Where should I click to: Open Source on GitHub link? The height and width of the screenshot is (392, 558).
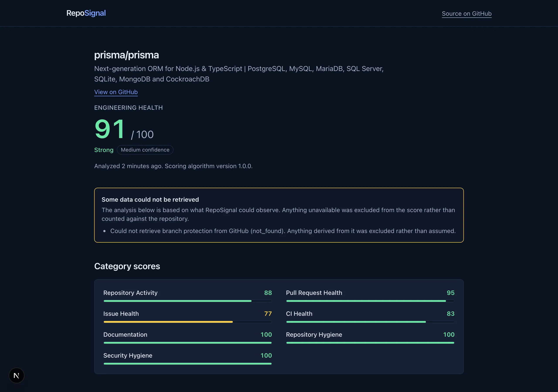point(467,14)
